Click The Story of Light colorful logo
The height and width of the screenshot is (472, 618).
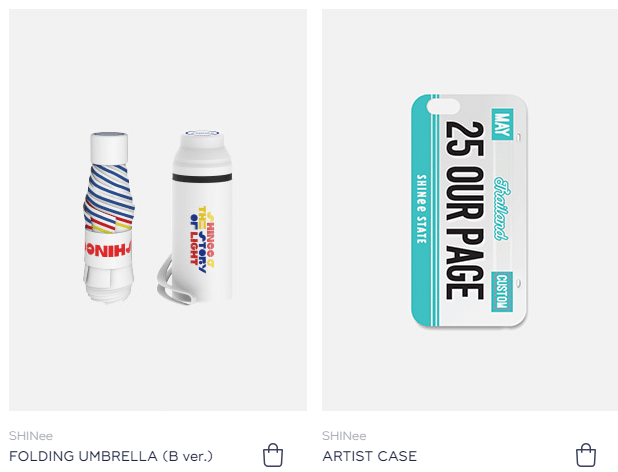click(x=203, y=239)
